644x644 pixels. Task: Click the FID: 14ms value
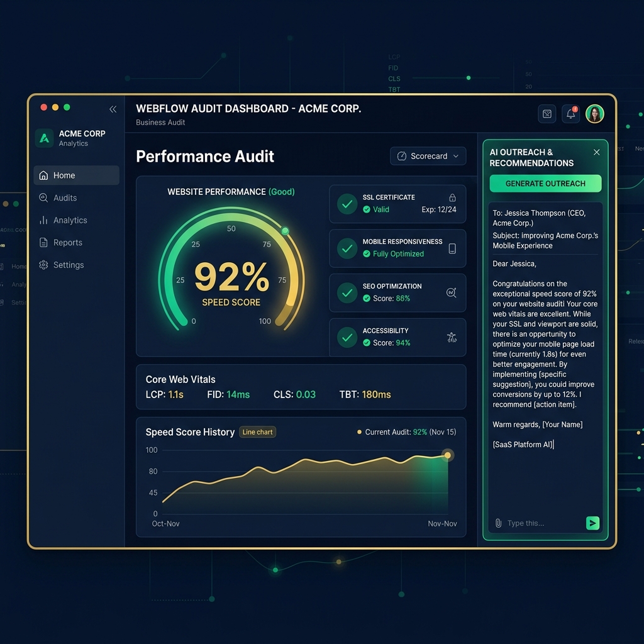[228, 395]
